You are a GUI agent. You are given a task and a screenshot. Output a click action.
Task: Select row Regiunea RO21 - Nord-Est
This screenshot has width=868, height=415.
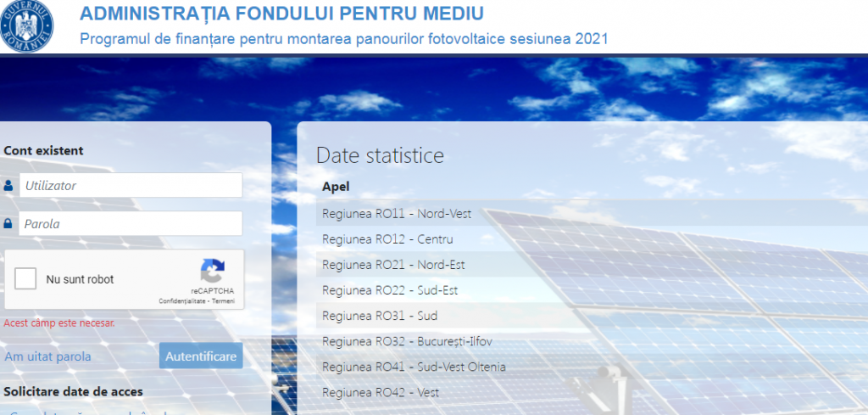pyautogui.click(x=592, y=265)
